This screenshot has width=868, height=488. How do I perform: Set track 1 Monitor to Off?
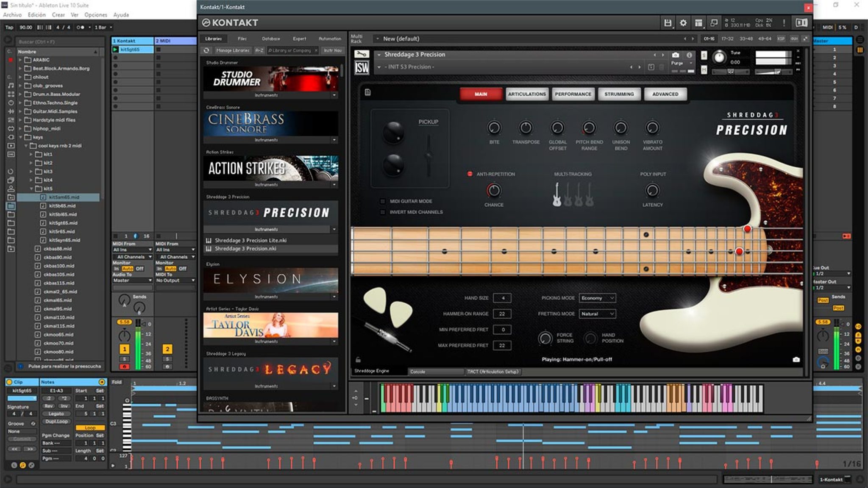point(139,269)
